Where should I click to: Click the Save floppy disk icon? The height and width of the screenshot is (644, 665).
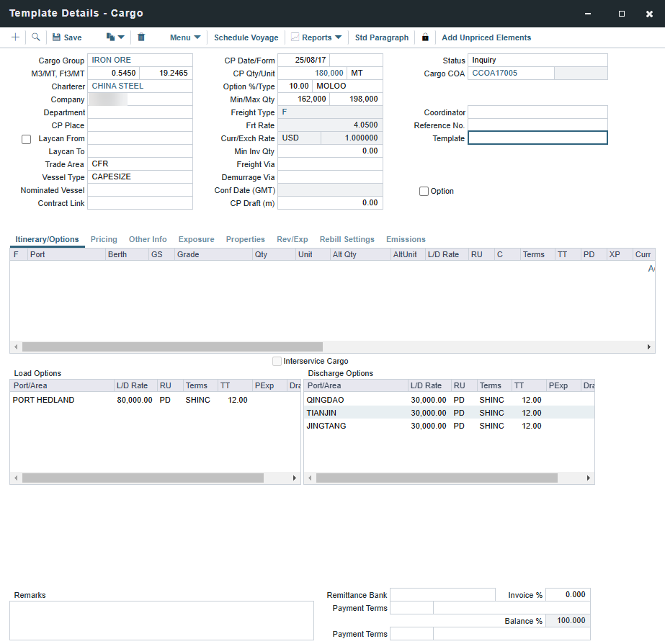[x=56, y=37]
